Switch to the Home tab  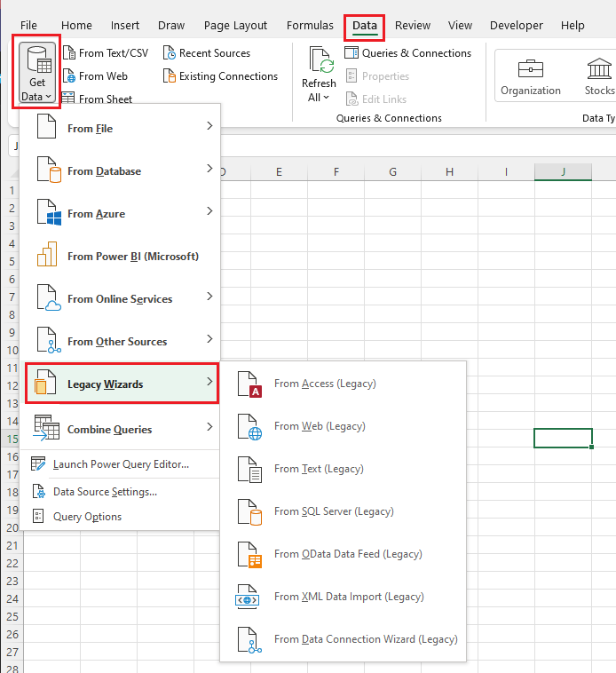point(76,26)
